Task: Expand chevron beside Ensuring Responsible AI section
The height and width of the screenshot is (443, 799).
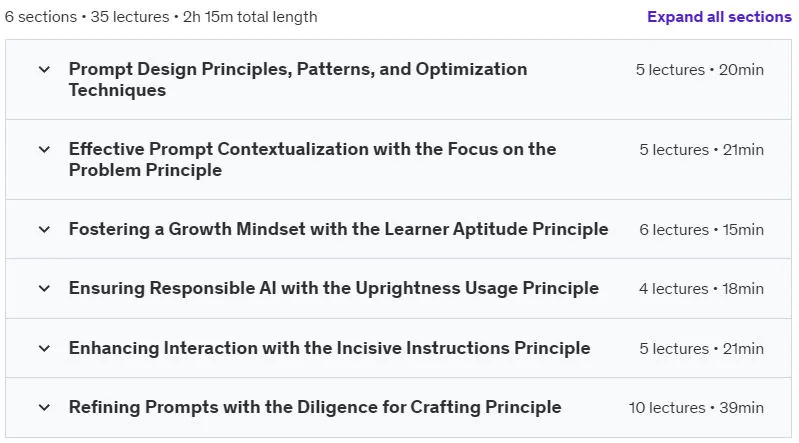Action: pyautogui.click(x=44, y=289)
